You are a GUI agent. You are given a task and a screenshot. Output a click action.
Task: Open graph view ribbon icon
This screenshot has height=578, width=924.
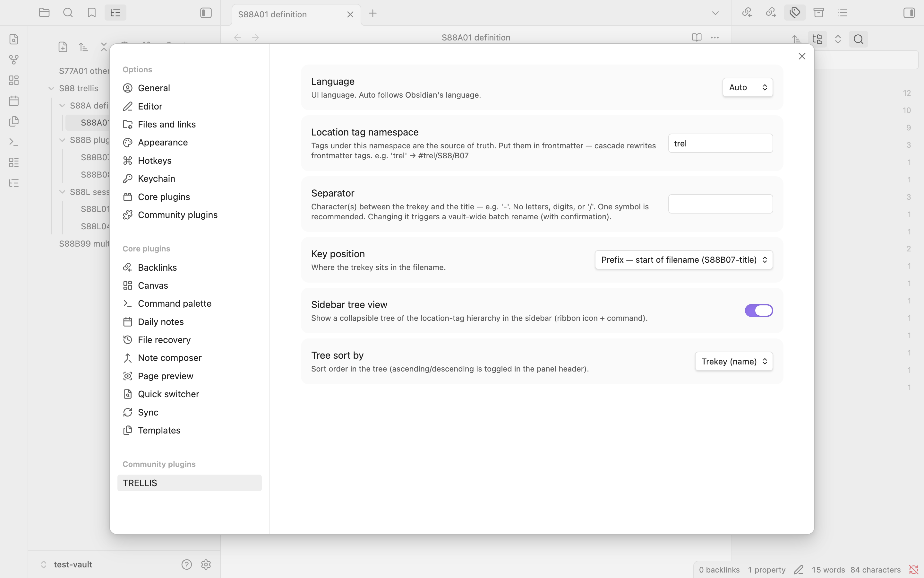coord(14,60)
